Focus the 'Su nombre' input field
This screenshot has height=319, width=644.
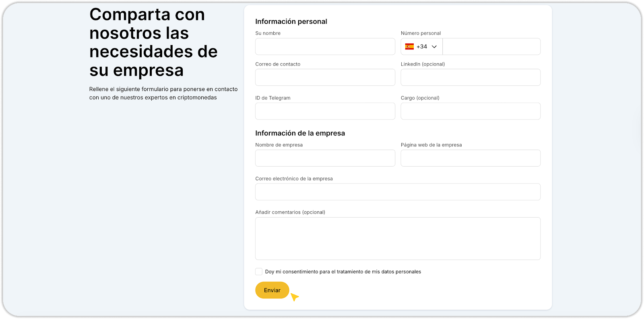pyautogui.click(x=325, y=47)
